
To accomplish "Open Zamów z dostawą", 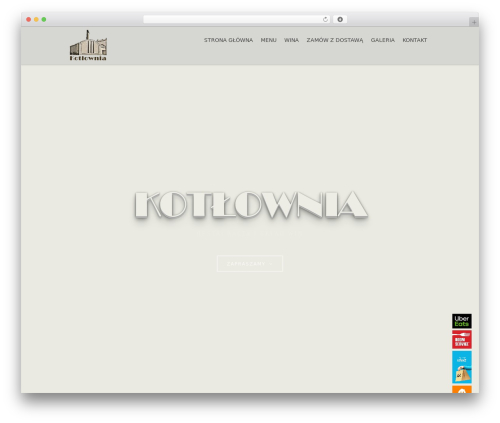I will coord(335,40).
